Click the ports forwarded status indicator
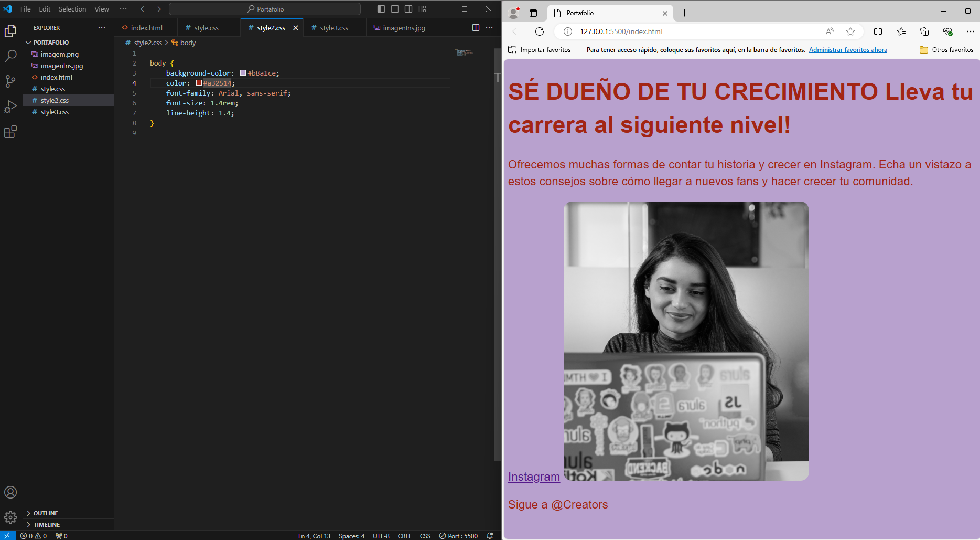This screenshot has width=980, height=540. [x=61, y=536]
